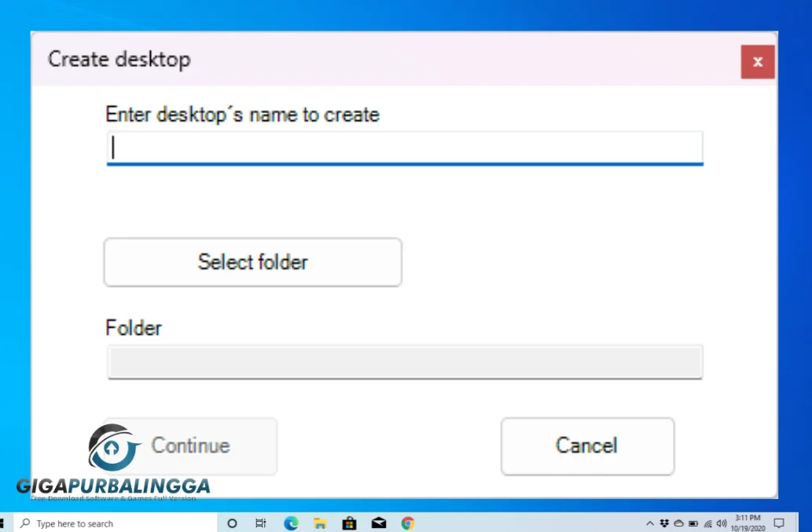This screenshot has height=532, width=812.
Task: Open the clock showing 3:11 PM
Action: pos(748,523)
